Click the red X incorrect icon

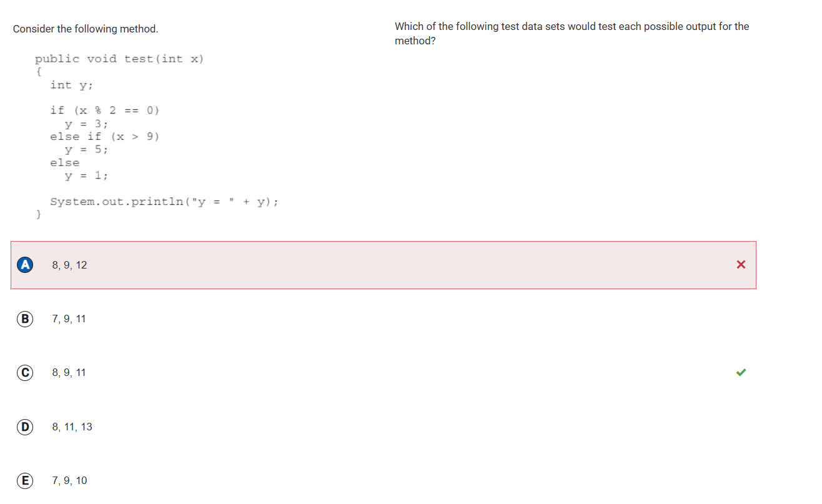741,265
